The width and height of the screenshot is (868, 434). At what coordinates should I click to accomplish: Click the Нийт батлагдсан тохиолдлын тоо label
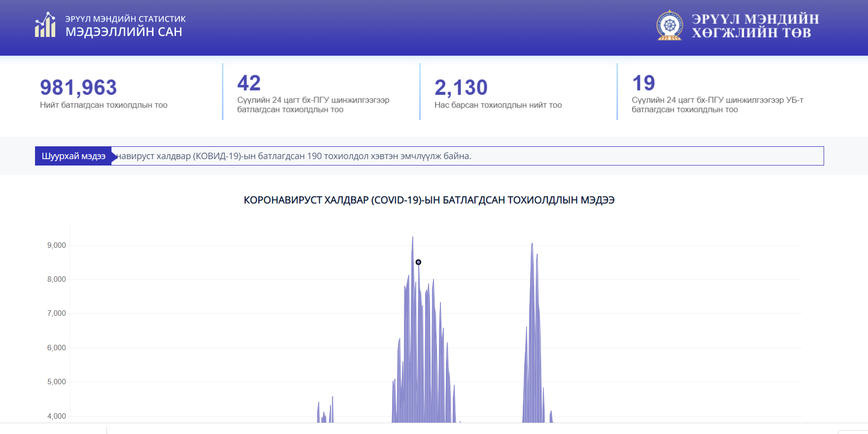104,105
